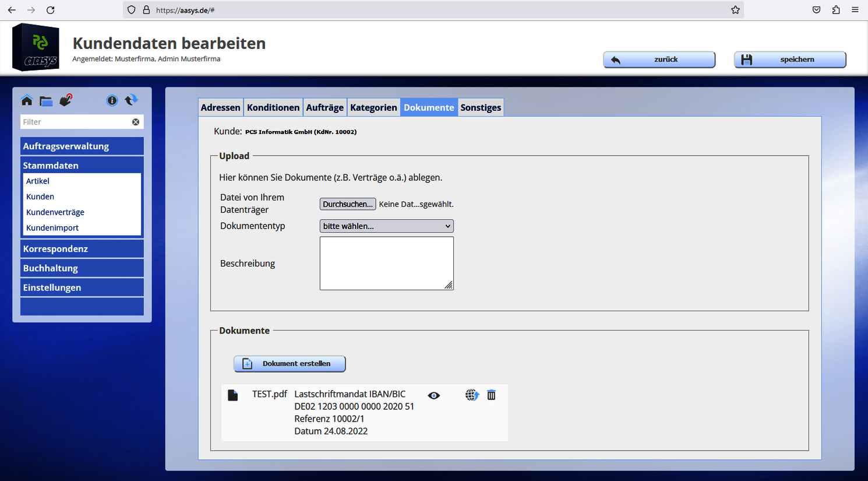Viewport: 868px width, 481px height.
Task: Go to the home icon in sidebar
Action: [x=27, y=101]
